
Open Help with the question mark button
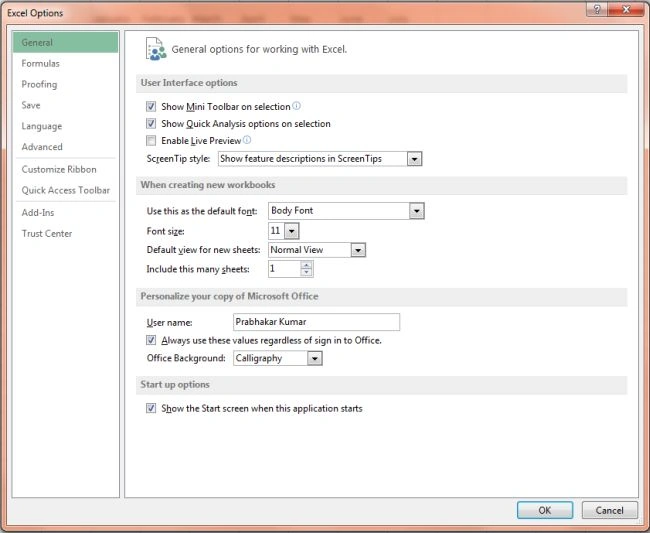click(597, 9)
